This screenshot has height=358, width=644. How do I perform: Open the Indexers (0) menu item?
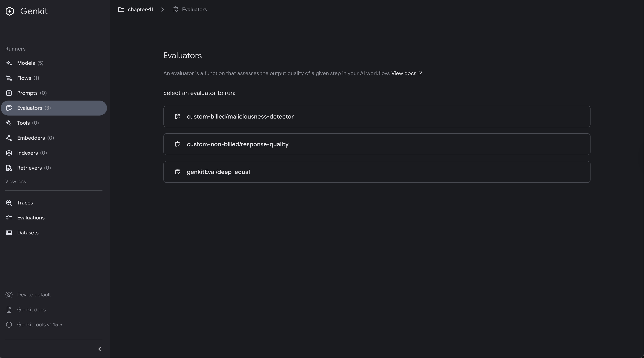pyautogui.click(x=54, y=153)
